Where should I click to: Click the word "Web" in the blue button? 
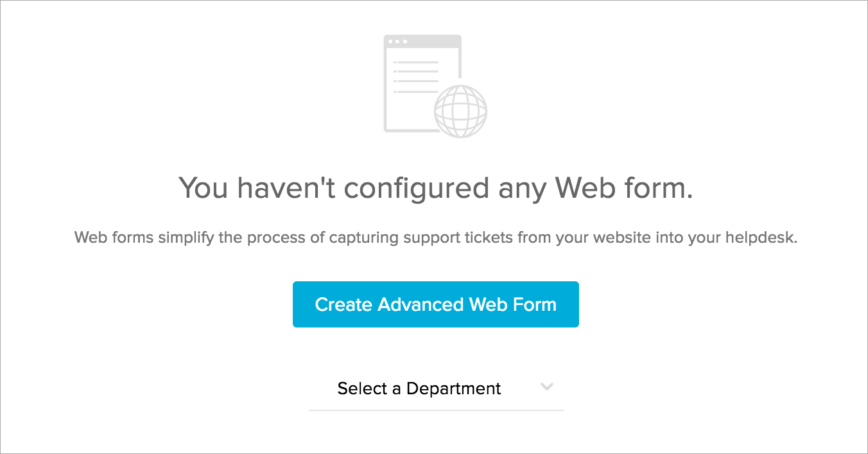(x=489, y=304)
